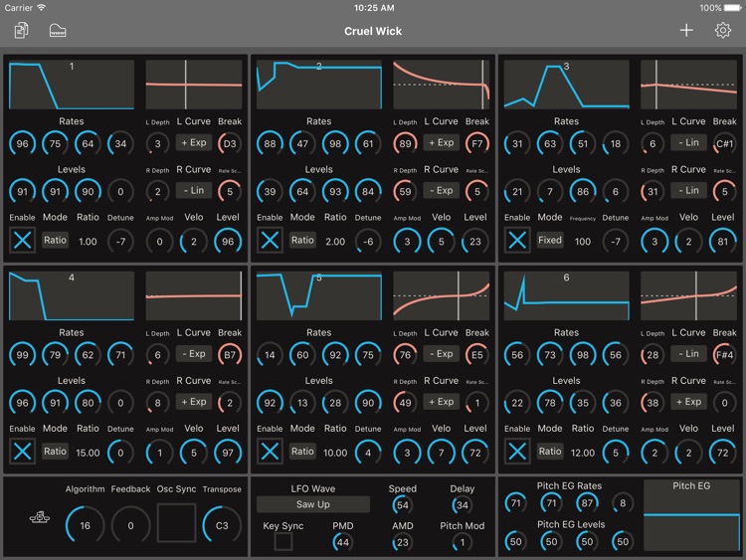Change operator 6 R Curve + Exp
This screenshot has height=560, width=746.
[x=688, y=402]
